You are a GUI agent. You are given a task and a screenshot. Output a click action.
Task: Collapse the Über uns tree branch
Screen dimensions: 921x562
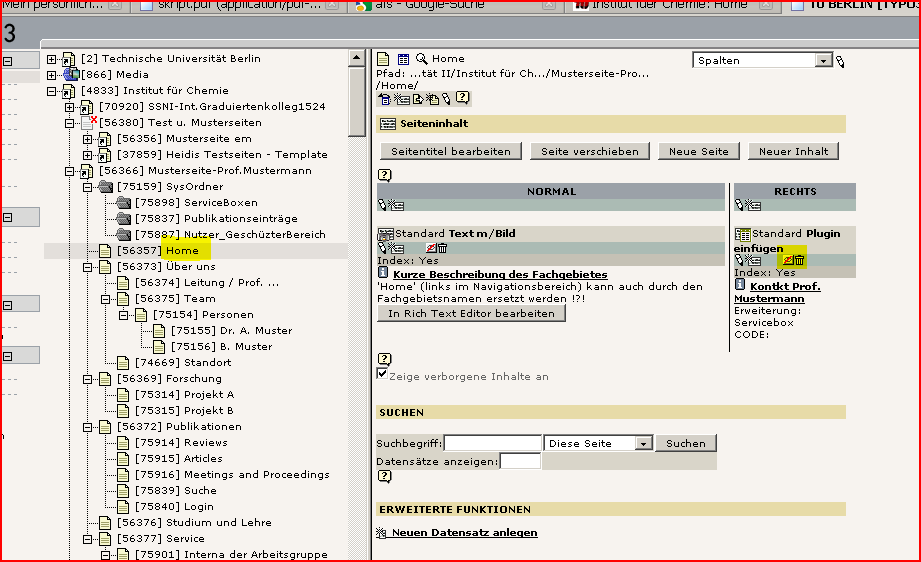(88, 267)
